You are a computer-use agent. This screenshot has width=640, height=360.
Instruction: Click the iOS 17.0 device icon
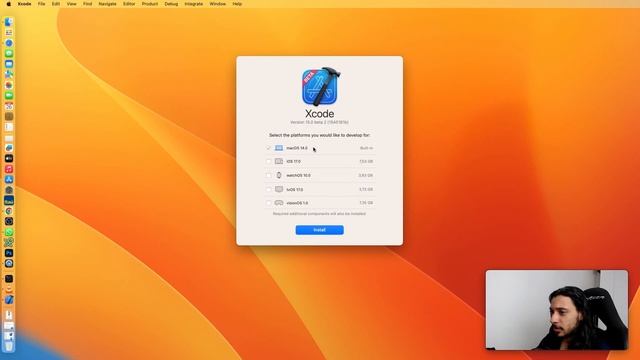[x=279, y=162]
